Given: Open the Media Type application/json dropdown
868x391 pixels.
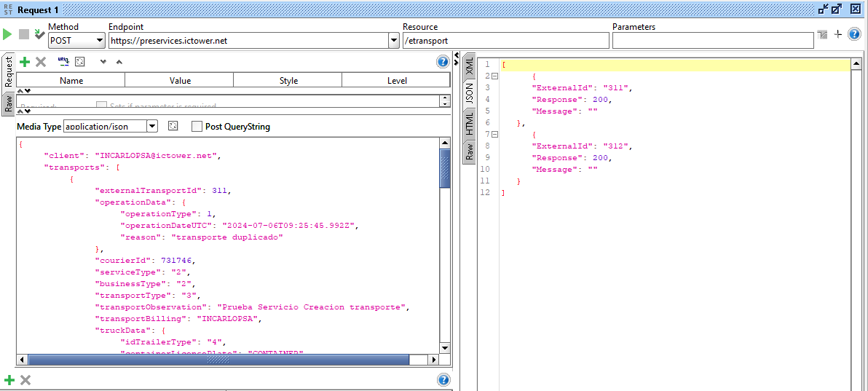Looking at the screenshot, I should [152, 126].
